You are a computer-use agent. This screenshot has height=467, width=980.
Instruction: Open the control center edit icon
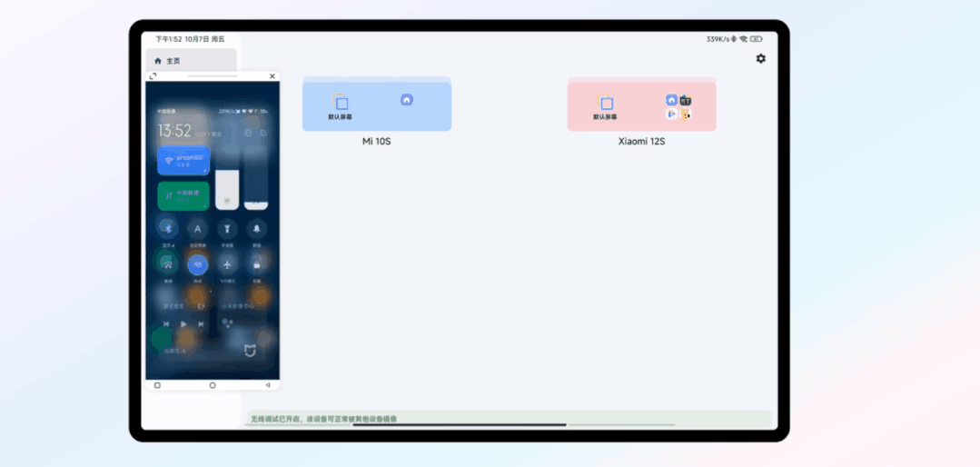coord(263,133)
